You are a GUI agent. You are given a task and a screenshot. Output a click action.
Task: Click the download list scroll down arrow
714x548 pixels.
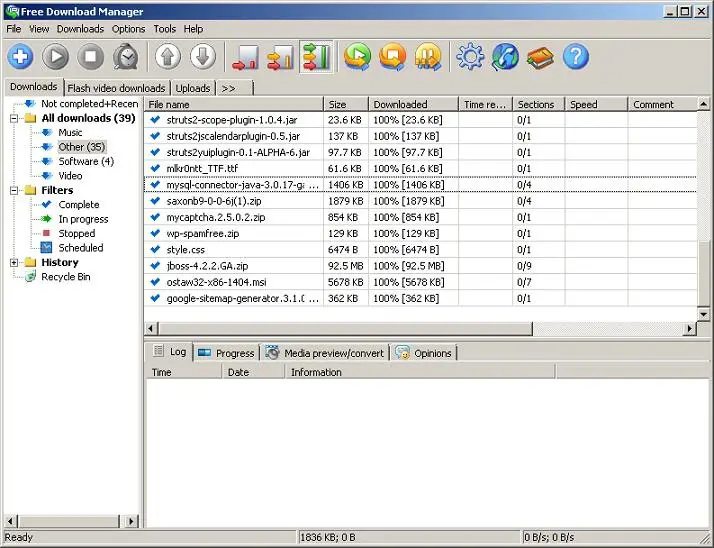point(704,314)
